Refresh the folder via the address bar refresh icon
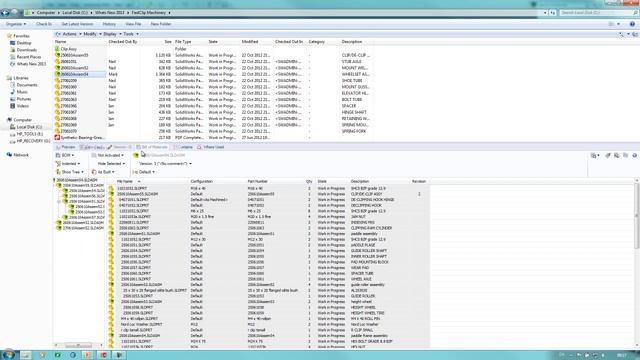Screen dimensions: 640x360 (553, 13)
